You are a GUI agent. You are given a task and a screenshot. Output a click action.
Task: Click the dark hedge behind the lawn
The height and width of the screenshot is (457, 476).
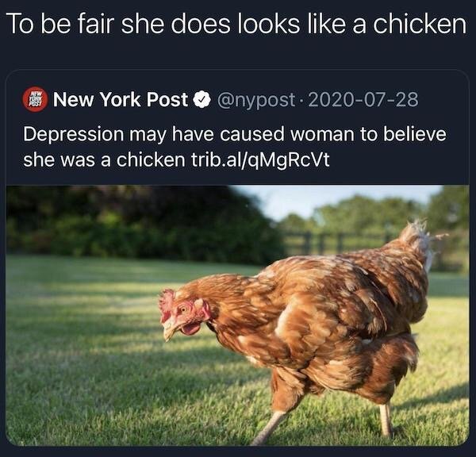pos(136,225)
